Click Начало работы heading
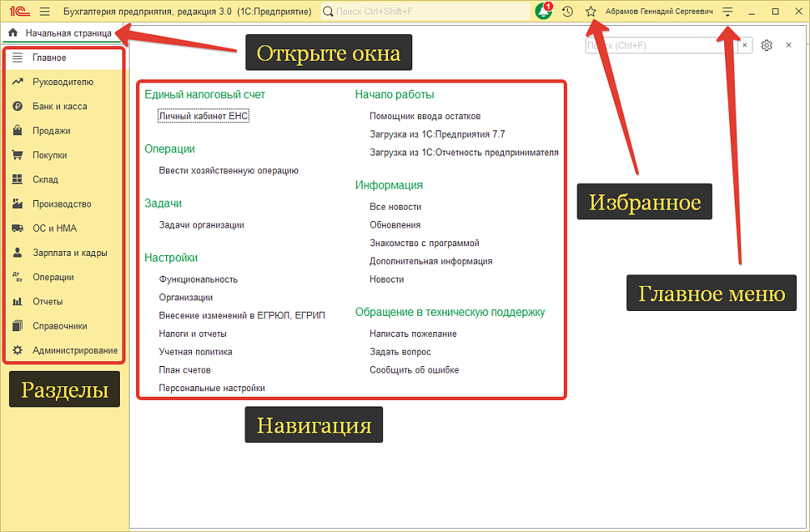Viewport: 810px width, 532px height. click(x=394, y=94)
